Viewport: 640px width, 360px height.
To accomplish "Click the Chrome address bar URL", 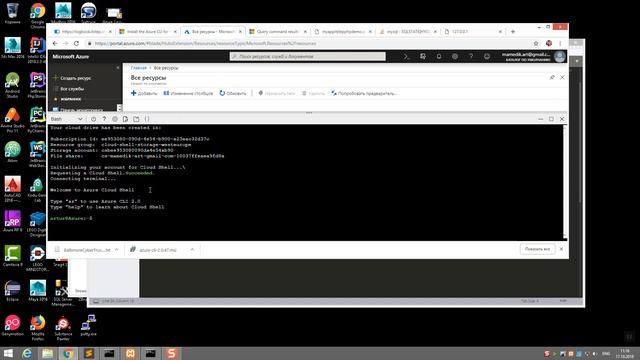I will coord(205,43).
